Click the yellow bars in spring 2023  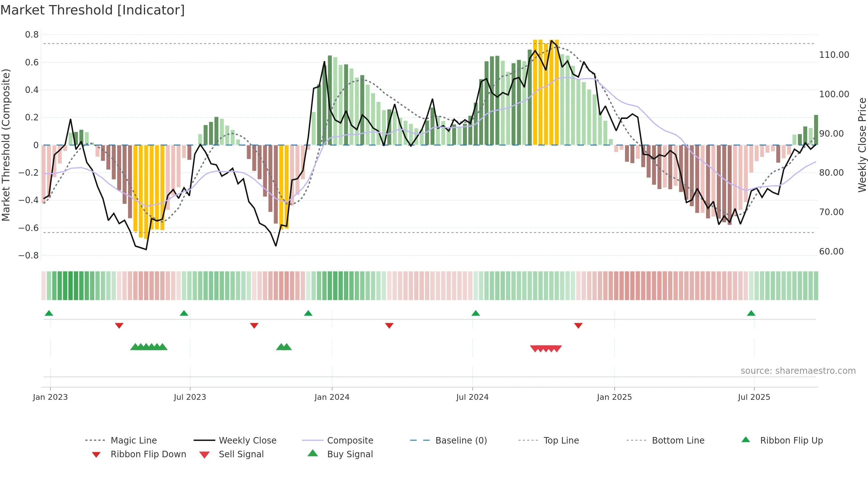pyautogui.click(x=149, y=192)
